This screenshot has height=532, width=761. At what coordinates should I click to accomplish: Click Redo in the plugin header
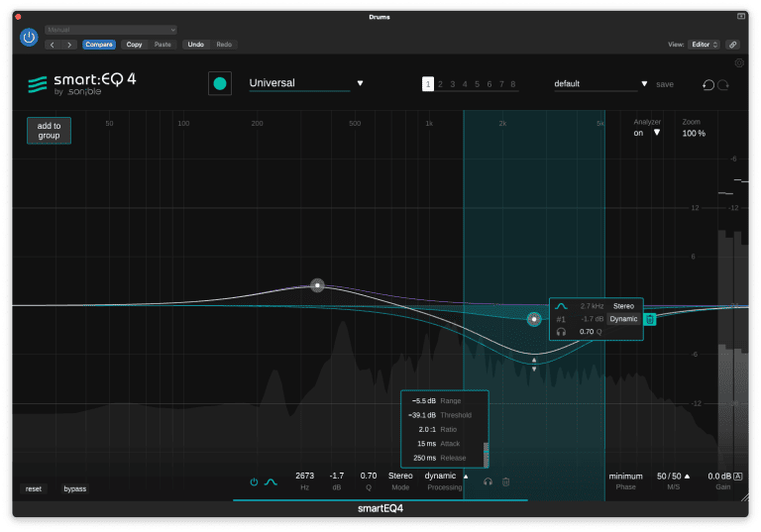(x=224, y=45)
